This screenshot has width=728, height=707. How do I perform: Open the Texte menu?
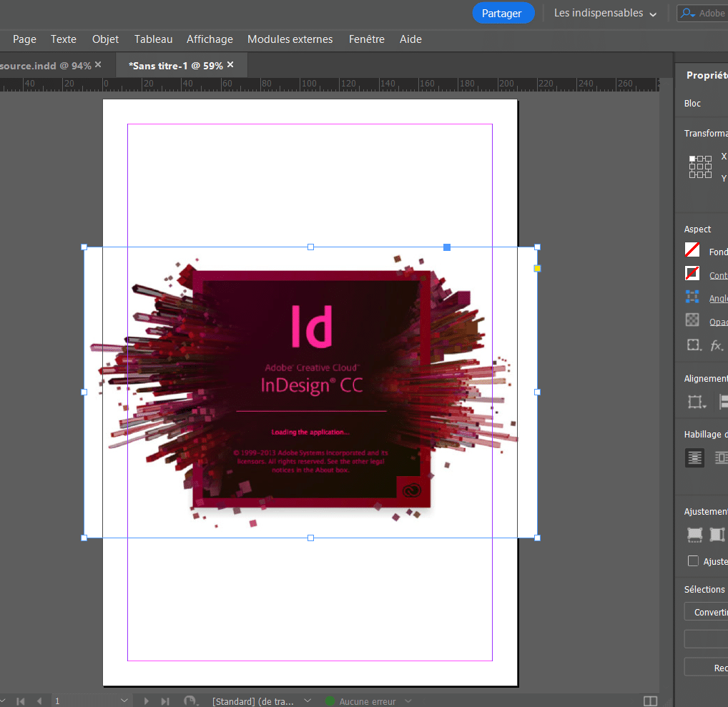64,39
